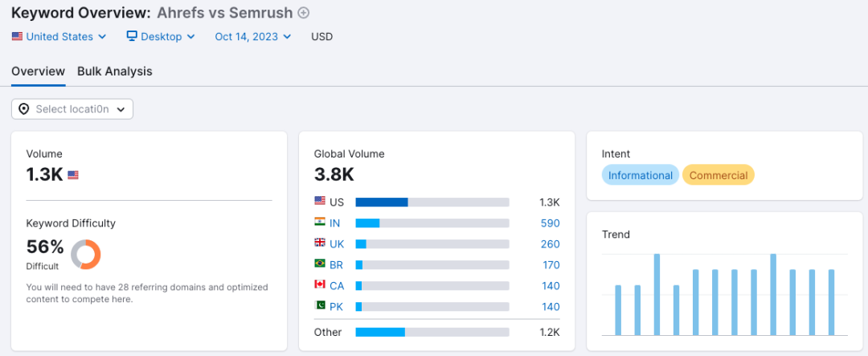The height and width of the screenshot is (356, 868).
Task: Expand the Select location dropdown
Action: click(x=72, y=109)
